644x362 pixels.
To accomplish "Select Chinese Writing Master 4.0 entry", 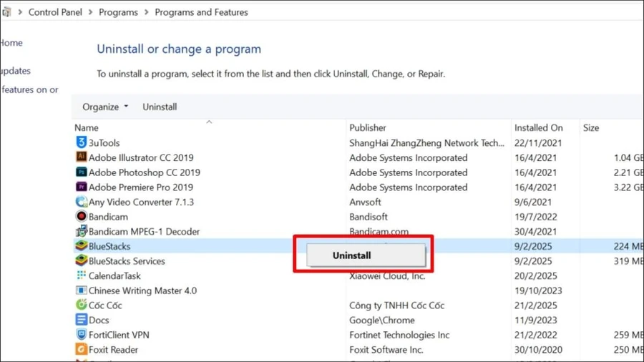I will point(143,290).
